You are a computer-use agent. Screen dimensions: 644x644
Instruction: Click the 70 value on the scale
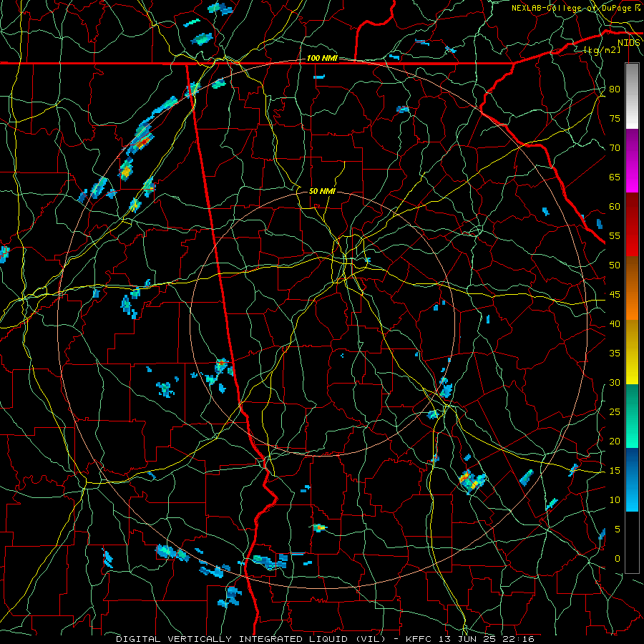pos(615,148)
